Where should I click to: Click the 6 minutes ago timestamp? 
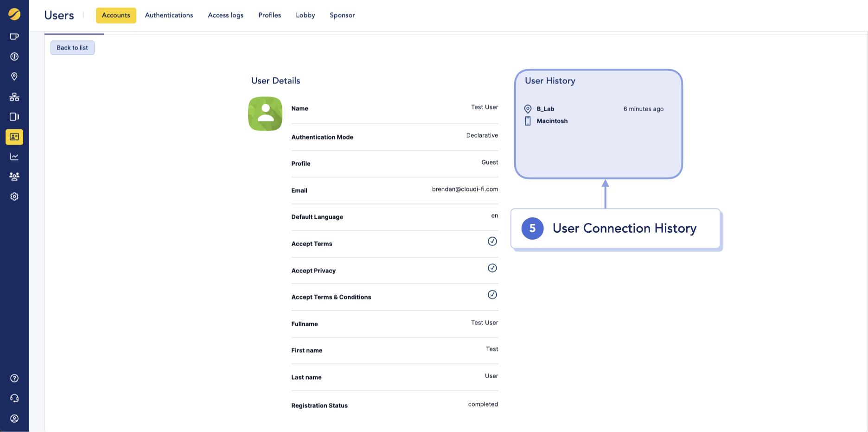(643, 109)
